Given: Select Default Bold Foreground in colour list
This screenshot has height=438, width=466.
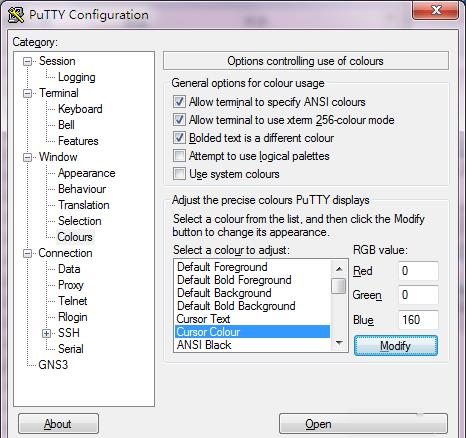Looking at the screenshot, I should (252, 280).
